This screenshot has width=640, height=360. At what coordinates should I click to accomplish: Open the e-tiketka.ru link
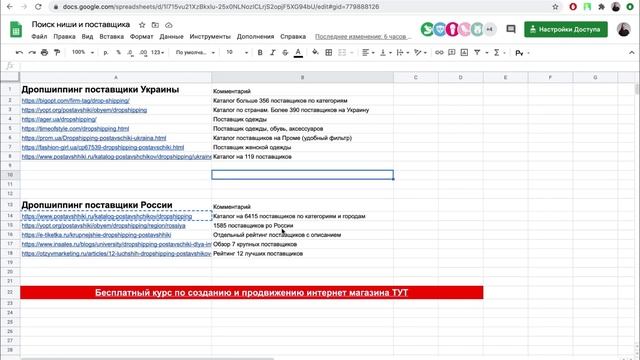(x=96, y=235)
